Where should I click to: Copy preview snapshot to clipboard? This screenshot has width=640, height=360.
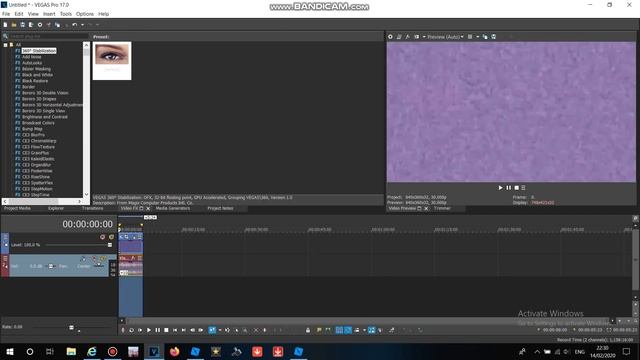pos(485,37)
